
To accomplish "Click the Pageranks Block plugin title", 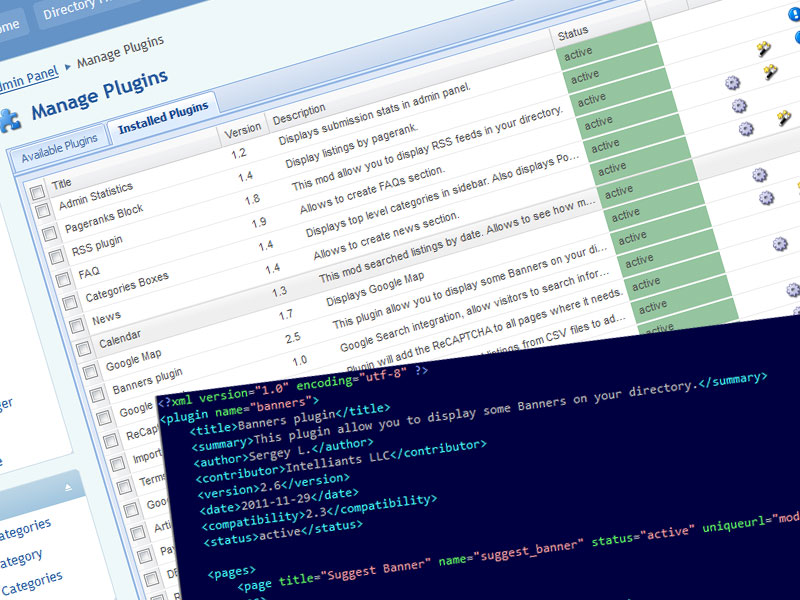I will (104, 218).
